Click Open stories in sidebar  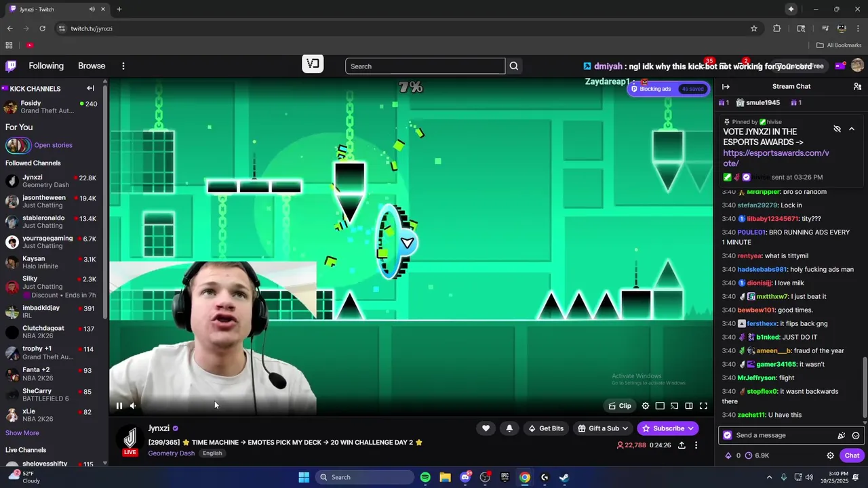coord(53,145)
